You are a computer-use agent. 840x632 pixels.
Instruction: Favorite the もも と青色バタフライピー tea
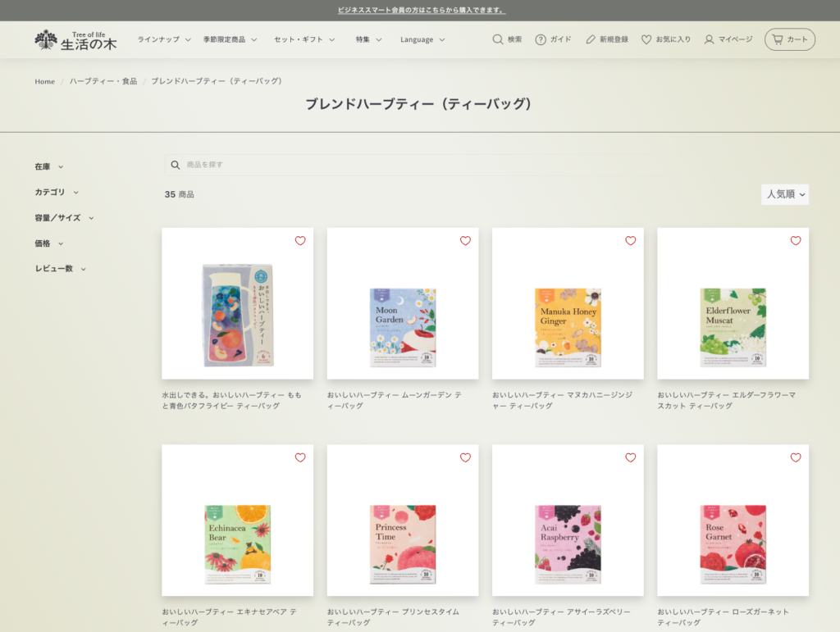tap(300, 241)
